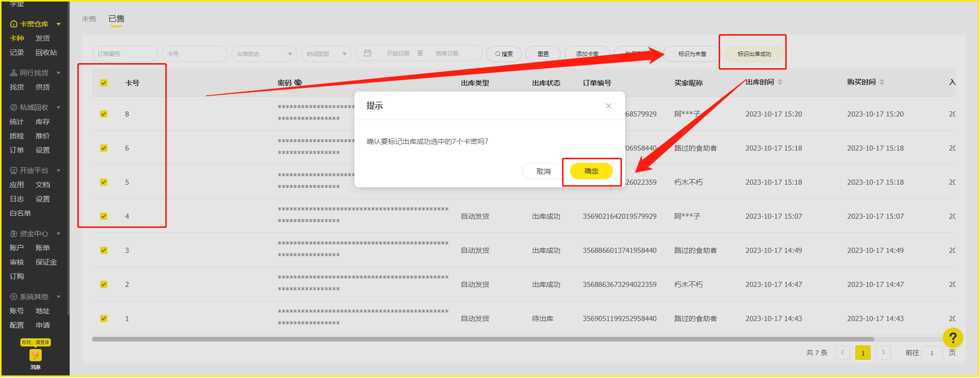Go to next page arrow
This screenshot has height=378, width=980.
883,353
